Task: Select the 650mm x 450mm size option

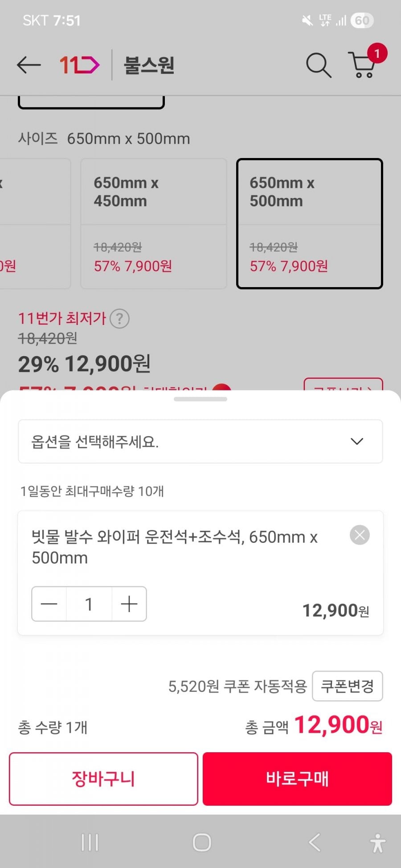Action: (x=153, y=223)
